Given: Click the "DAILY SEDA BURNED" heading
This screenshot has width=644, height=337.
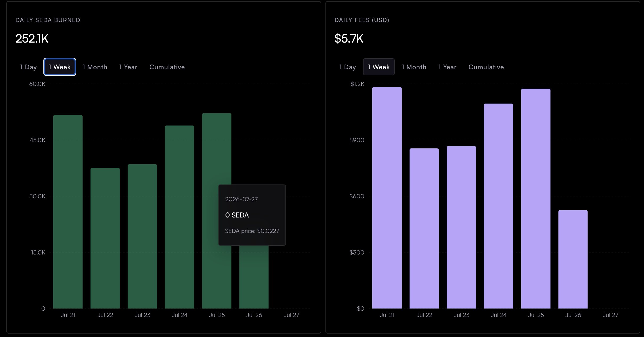Looking at the screenshot, I should tap(48, 20).
